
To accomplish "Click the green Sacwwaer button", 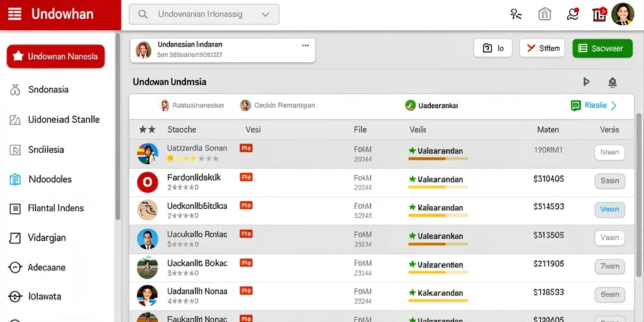I will [602, 48].
